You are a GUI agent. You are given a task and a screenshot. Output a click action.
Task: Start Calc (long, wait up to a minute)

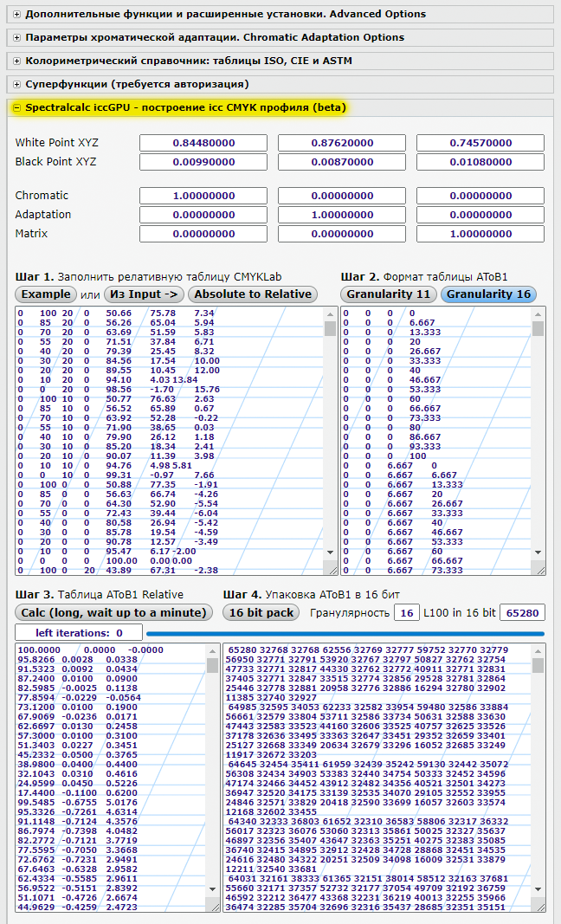[x=113, y=612]
